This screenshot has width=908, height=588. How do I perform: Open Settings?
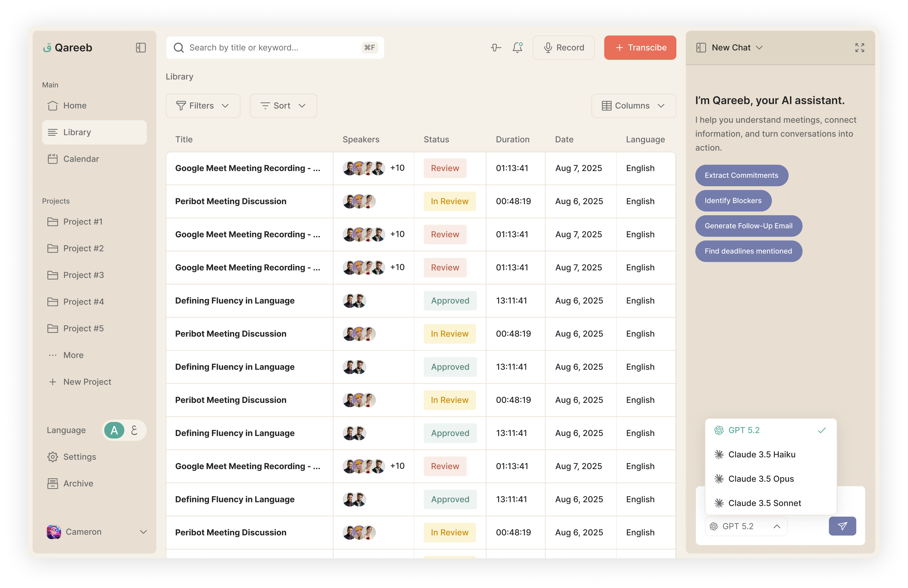[x=94, y=457]
